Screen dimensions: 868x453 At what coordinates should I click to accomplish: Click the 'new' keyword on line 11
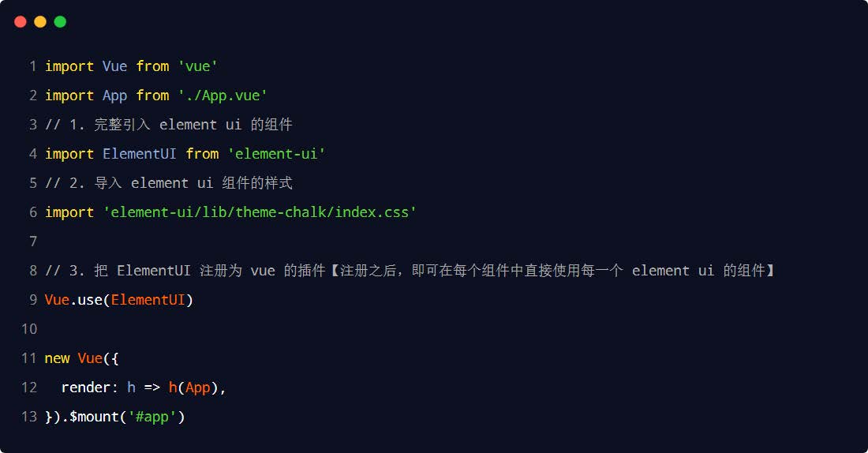[57, 358]
